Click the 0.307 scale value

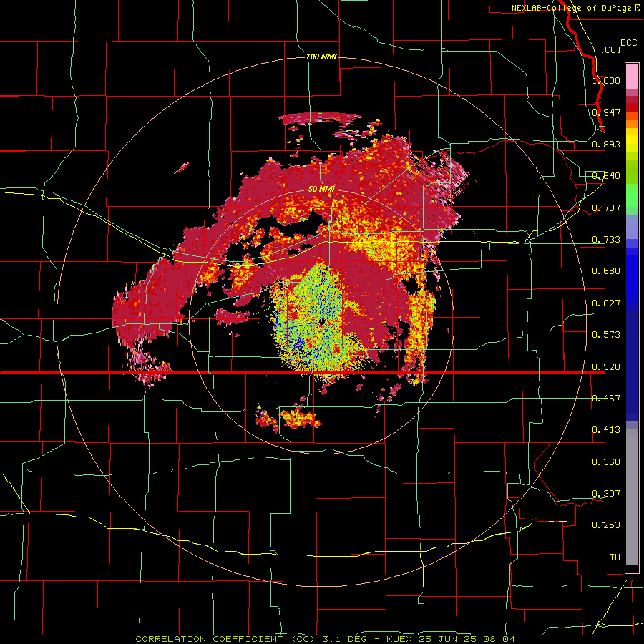606,493
